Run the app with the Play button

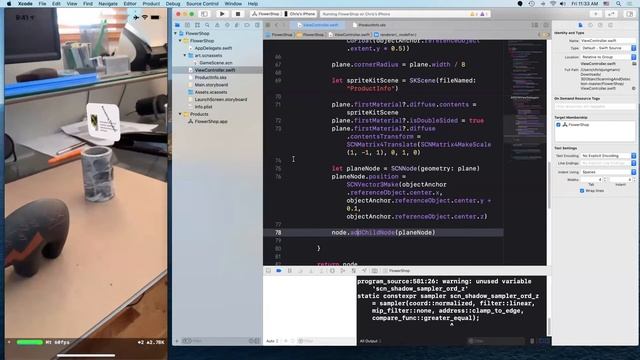tap(222, 14)
